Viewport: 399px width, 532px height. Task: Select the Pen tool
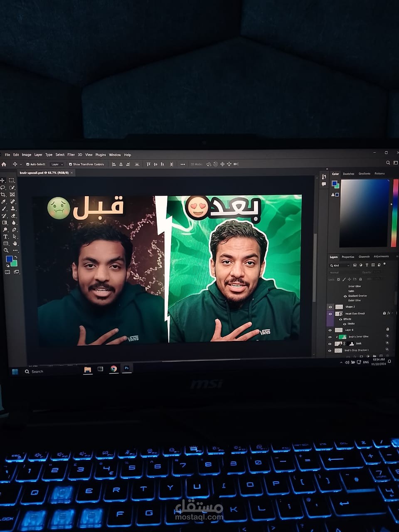pos(15,230)
